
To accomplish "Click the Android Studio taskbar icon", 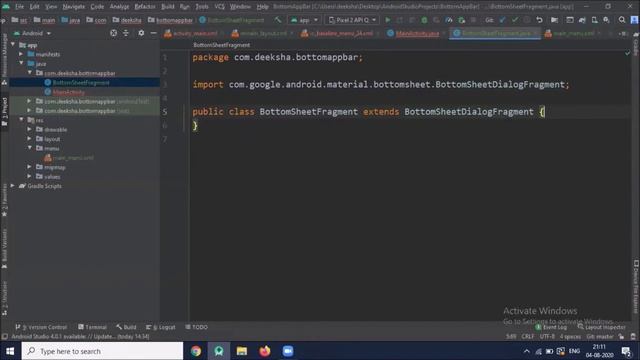I will [x=219, y=351].
